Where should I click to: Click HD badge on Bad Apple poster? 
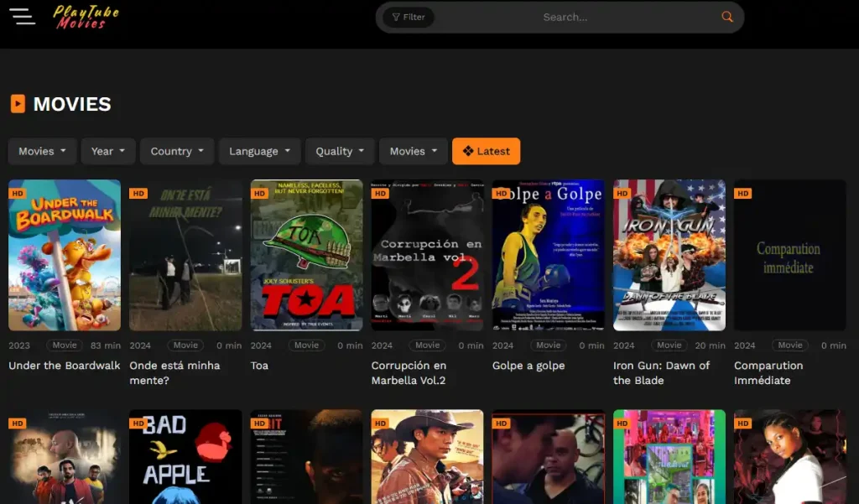tap(138, 423)
